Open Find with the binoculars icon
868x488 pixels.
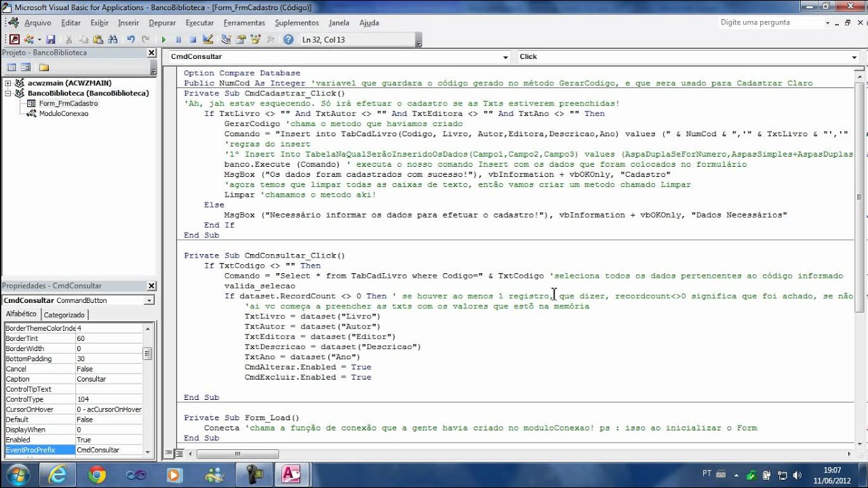(x=113, y=39)
